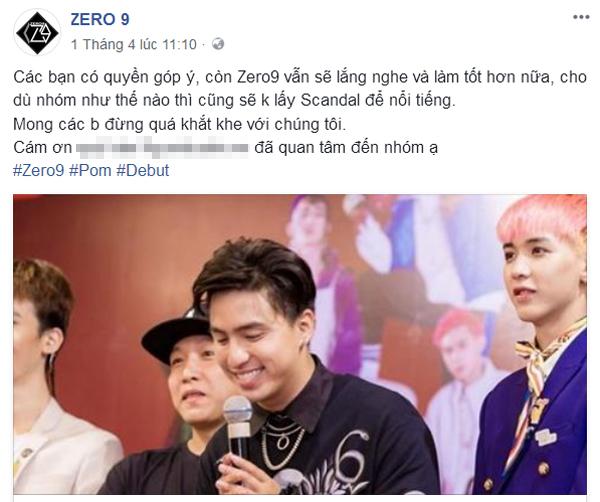Click the line 'Mong các b đừng quá khắt khe'

(x=179, y=124)
